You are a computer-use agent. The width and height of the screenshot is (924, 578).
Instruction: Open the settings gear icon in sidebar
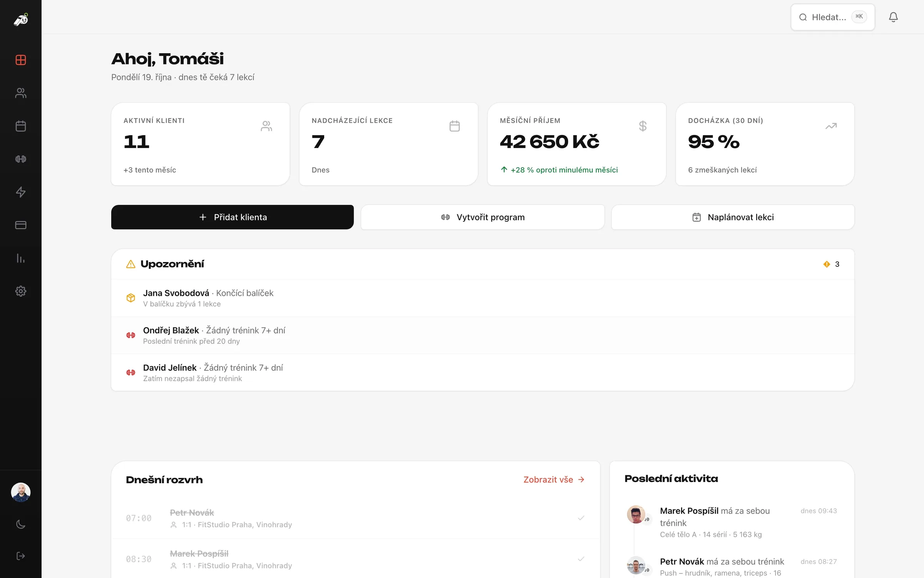[21, 291]
